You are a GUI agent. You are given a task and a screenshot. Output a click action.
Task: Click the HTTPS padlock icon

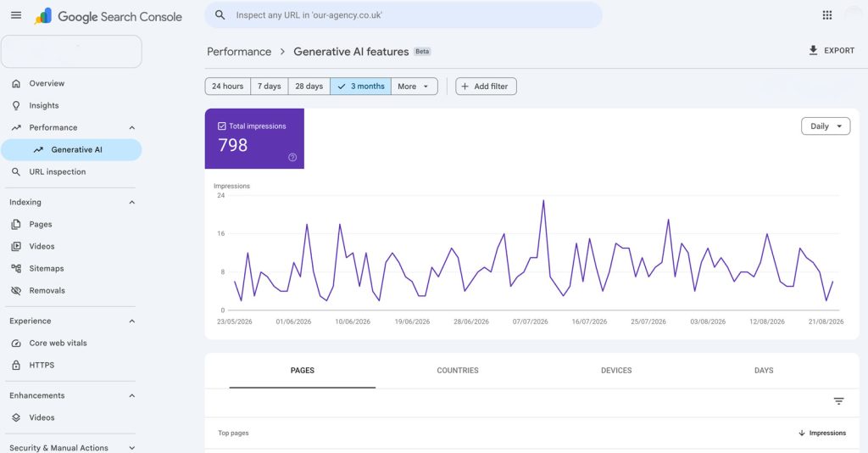(x=16, y=365)
